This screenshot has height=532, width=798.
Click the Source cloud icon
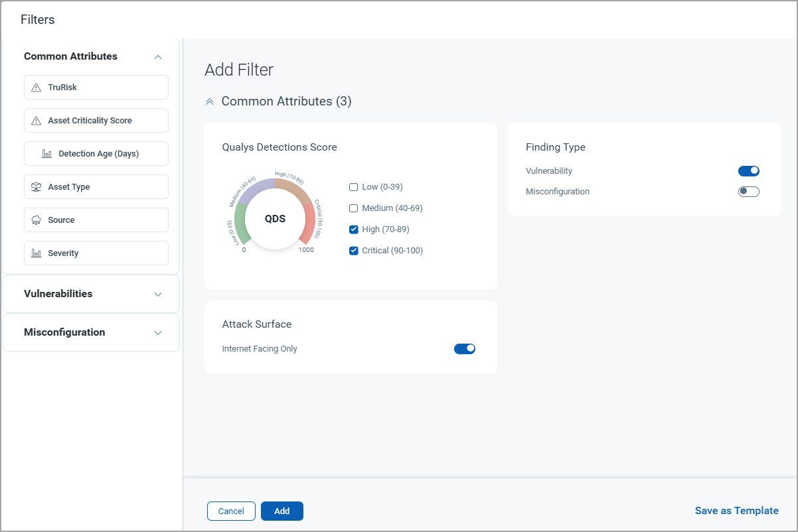pyautogui.click(x=37, y=220)
